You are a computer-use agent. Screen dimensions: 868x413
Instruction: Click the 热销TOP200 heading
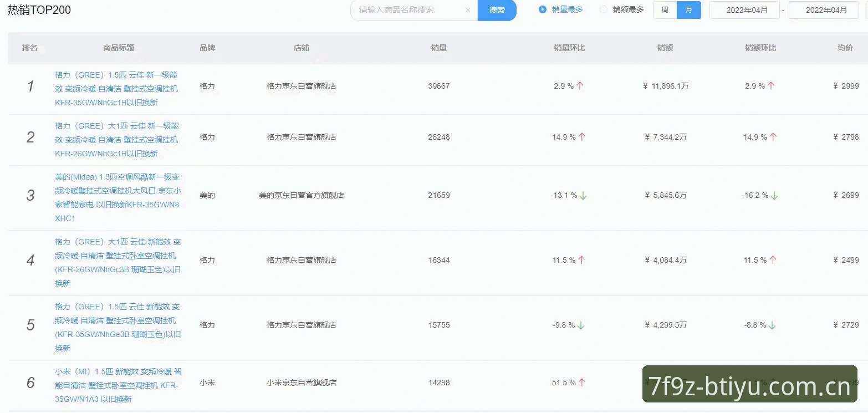[x=39, y=10]
